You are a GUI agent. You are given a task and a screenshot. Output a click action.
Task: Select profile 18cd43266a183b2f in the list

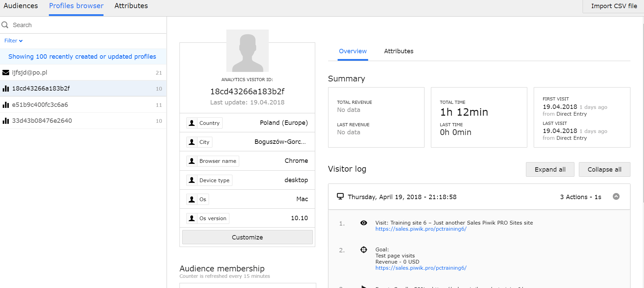(41, 89)
